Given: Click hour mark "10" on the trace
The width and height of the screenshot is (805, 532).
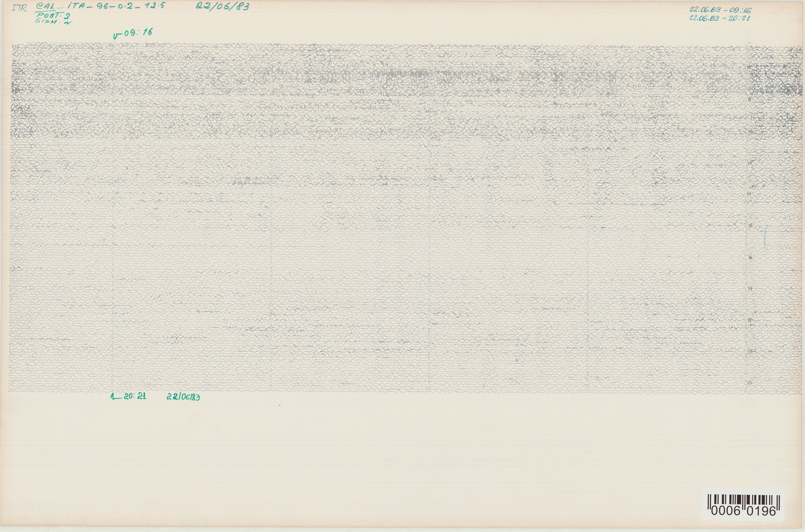Looking at the screenshot, I should (749, 67).
